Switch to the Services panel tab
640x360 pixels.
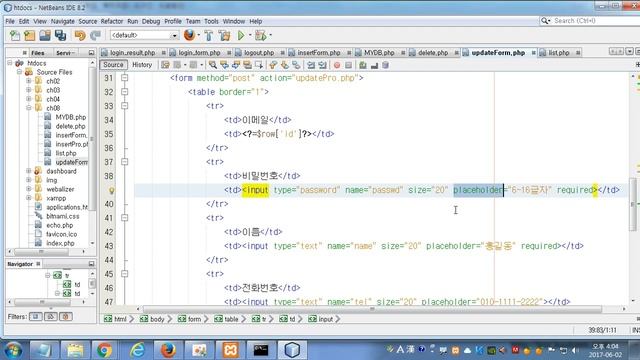(64, 53)
